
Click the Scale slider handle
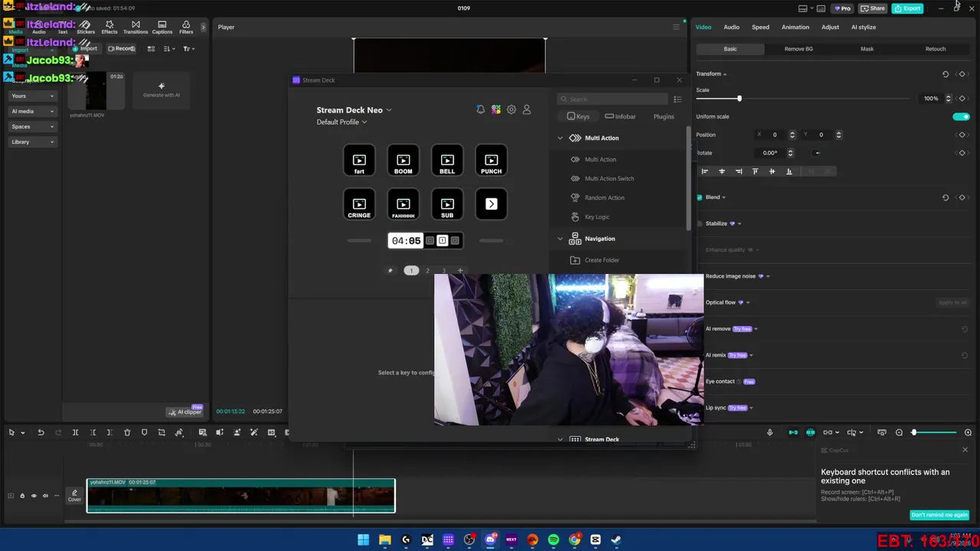(739, 99)
